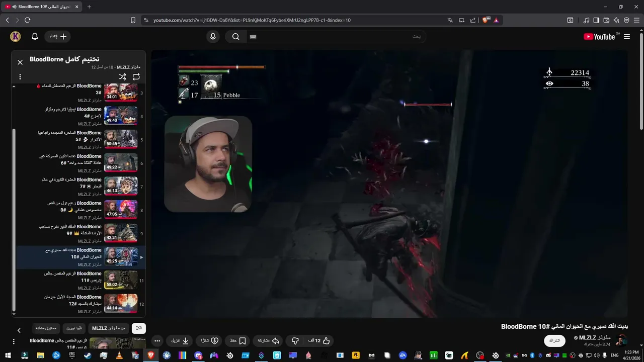The width and height of the screenshot is (644, 362).
Task: Download video with تنزيل button
Action: point(180,340)
